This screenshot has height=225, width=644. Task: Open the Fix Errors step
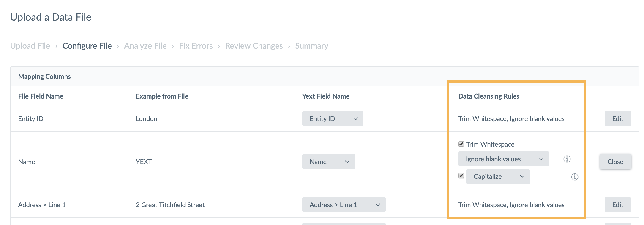click(196, 46)
